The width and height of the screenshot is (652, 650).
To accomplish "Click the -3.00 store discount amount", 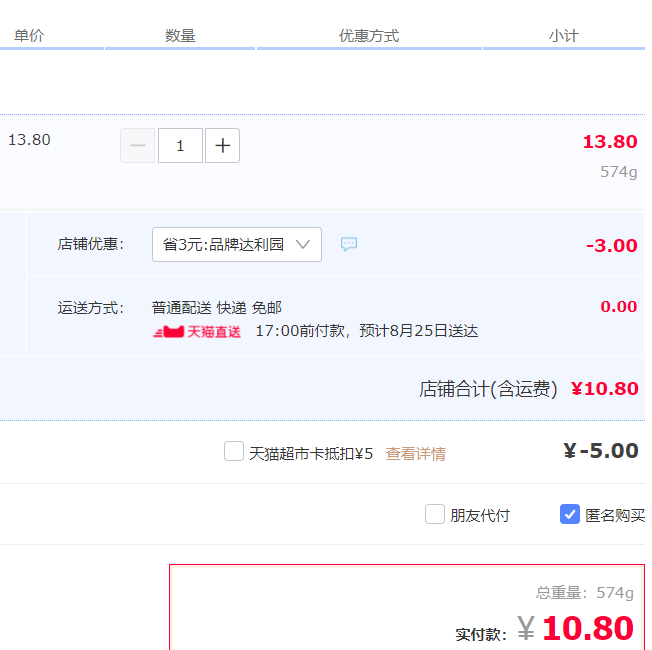I will coord(611,246).
